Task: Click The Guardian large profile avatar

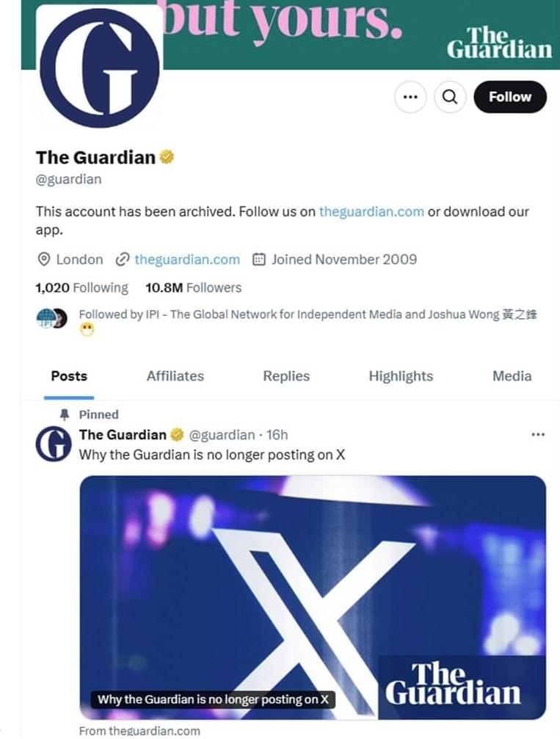Action: click(99, 66)
